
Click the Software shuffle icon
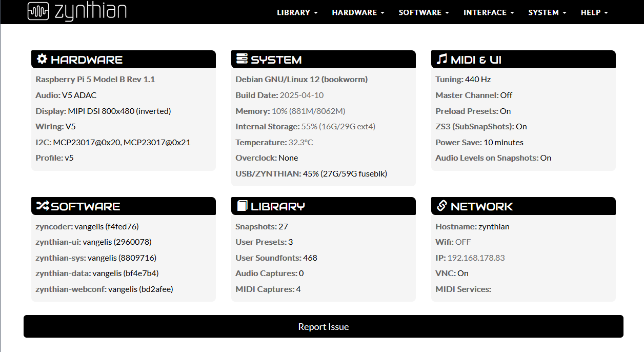tap(43, 206)
